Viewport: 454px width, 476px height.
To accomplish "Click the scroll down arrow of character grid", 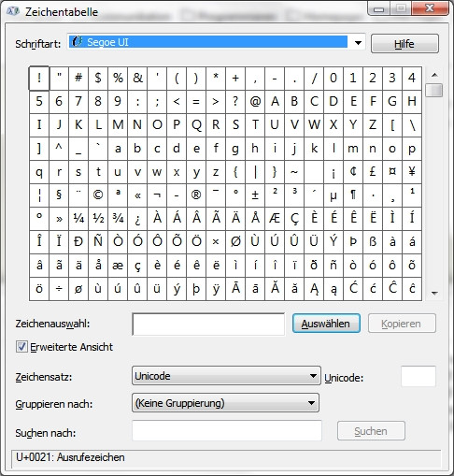I will (x=434, y=293).
